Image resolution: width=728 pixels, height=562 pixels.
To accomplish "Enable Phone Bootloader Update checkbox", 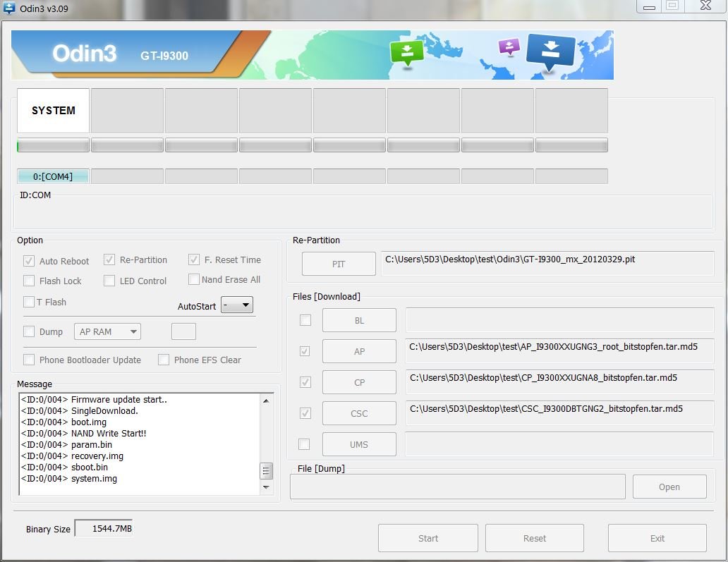I will [29, 360].
